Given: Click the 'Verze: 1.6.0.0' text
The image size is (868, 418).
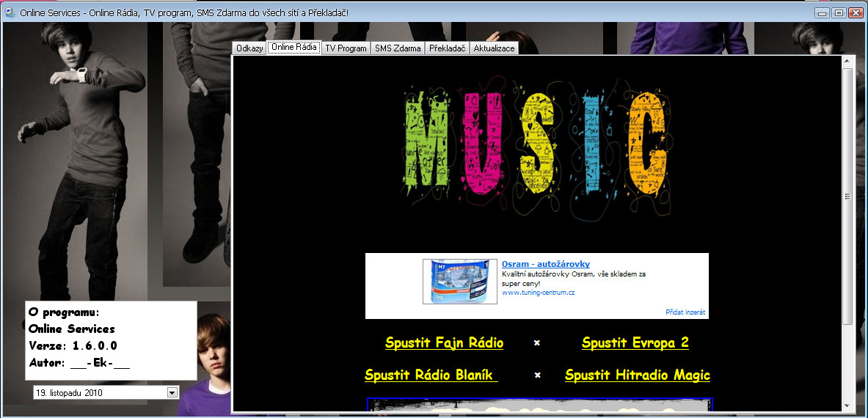Looking at the screenshot, I should [x=73, y=346].
